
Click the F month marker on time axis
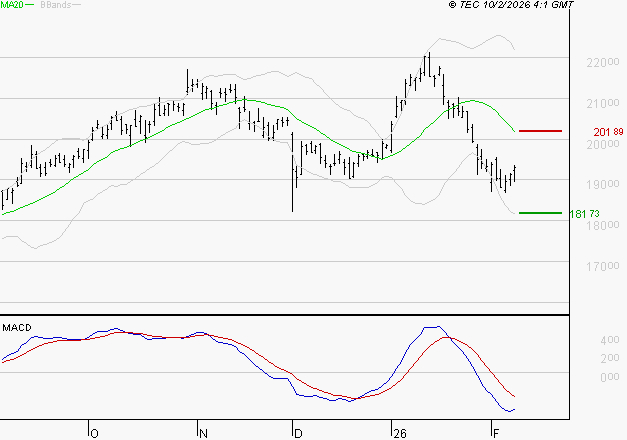click(x=496, y=434)
